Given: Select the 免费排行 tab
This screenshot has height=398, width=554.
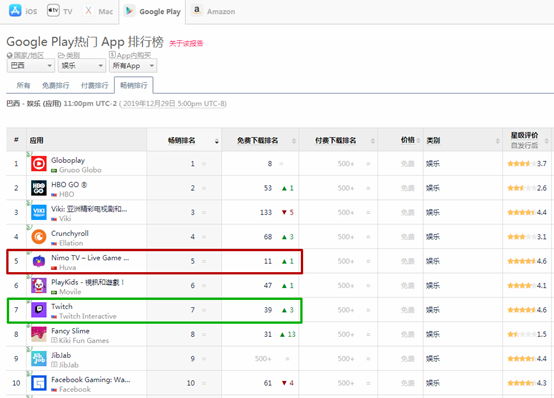Looking at the screenshot, I should (55, 85).
